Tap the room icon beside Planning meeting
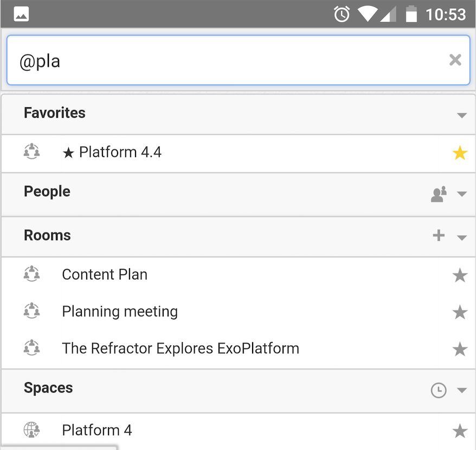 point(31,311)
